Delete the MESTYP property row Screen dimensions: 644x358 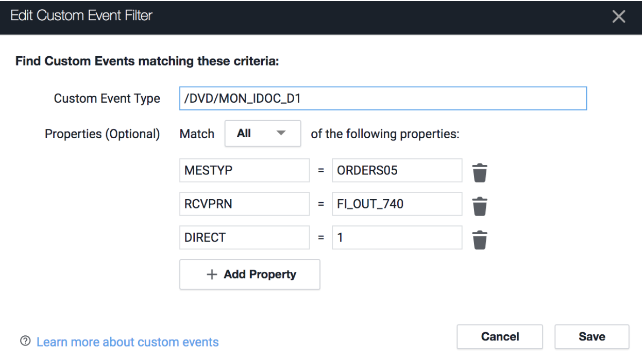[480, 173]
